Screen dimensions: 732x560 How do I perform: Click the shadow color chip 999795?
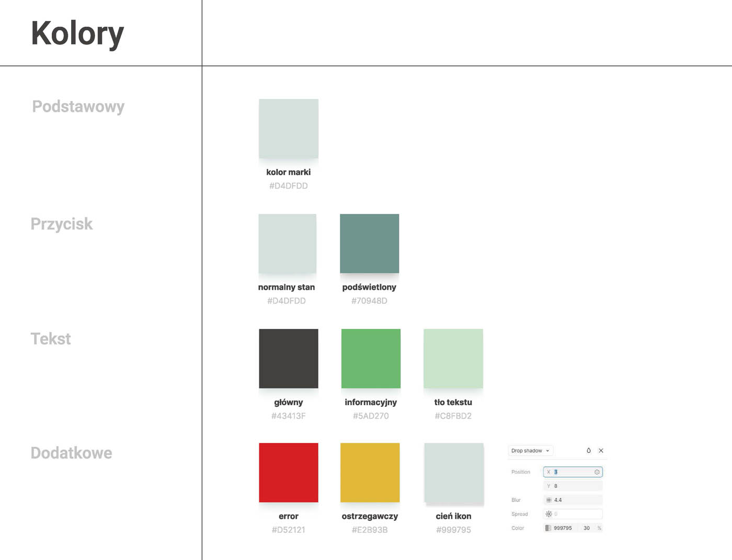[x=548, y=528]
